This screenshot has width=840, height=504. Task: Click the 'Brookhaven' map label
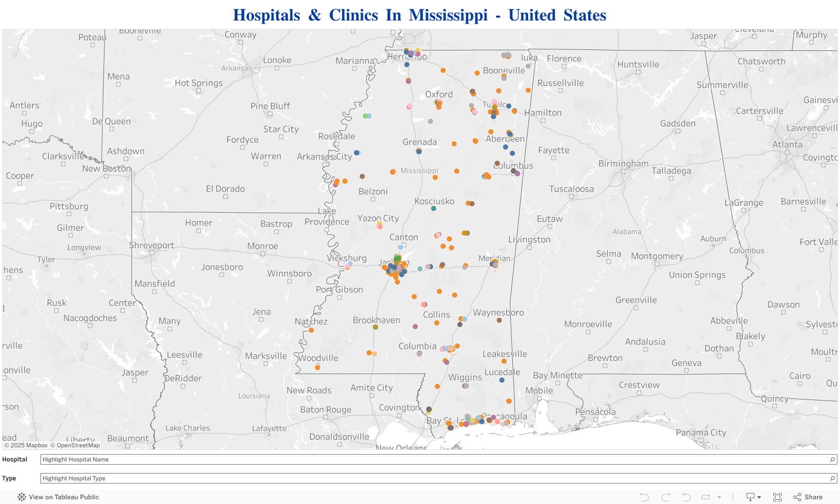click(x=376, y=320)
